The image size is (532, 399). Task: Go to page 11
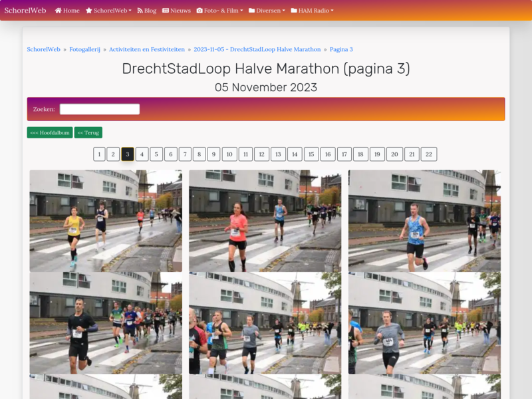pos(245,154)
